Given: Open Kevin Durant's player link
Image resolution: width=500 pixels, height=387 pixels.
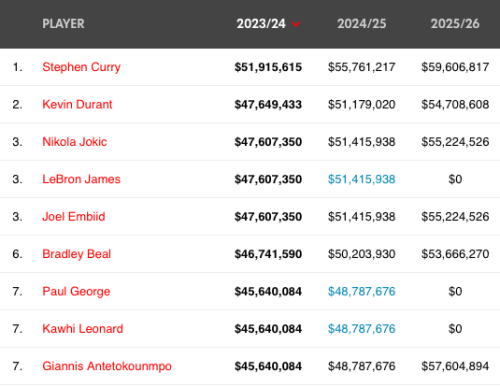Looking at the screenshot, I should pos(77,104).
